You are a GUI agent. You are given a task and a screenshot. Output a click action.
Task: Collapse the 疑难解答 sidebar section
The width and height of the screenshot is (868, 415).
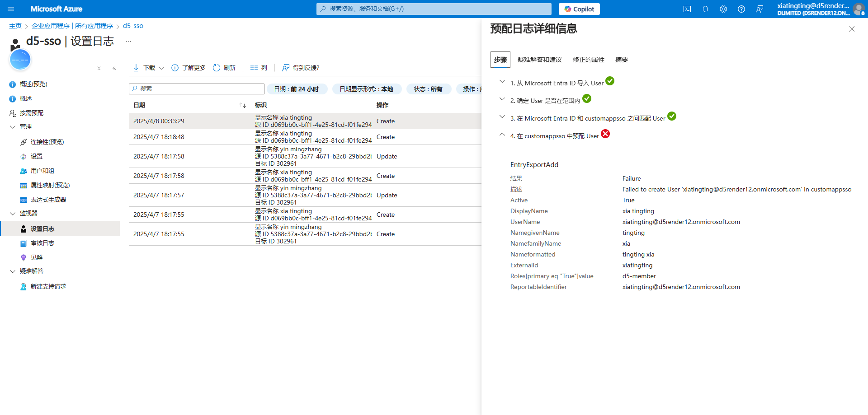[13, 271]
